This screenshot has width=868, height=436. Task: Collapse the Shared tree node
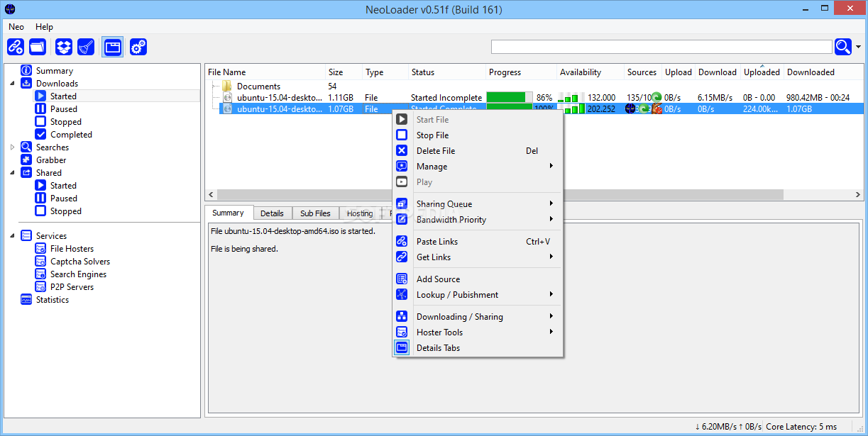[12, 173]
